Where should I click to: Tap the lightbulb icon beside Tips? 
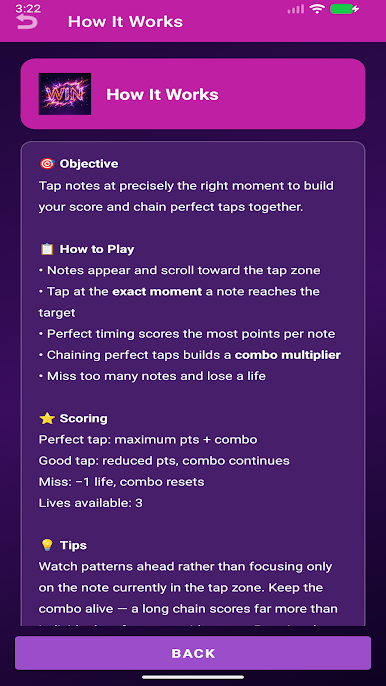[47, 546]
